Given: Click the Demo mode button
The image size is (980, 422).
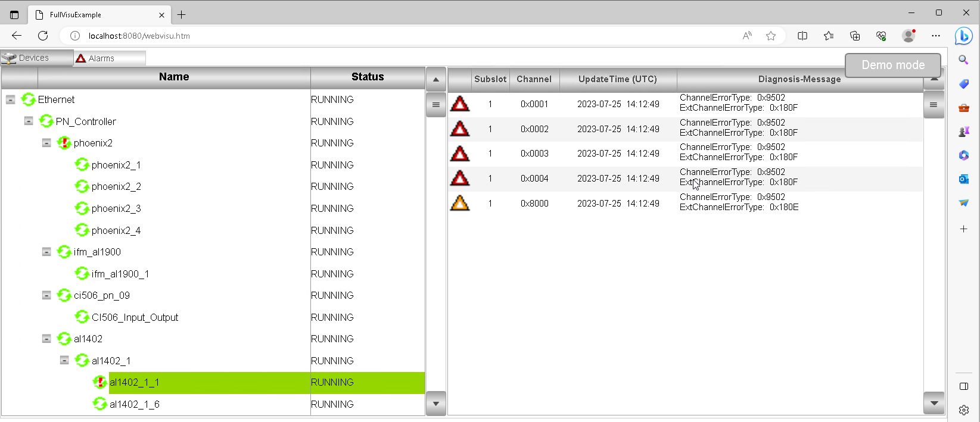Looking at the screenshot, I should (892, 65).
